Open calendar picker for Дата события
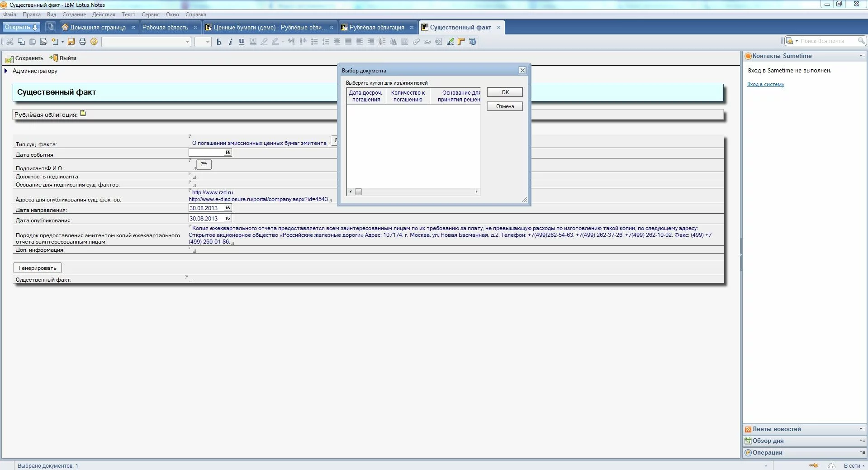The height and width of the screenshot is (470, 868). [228, 153]
